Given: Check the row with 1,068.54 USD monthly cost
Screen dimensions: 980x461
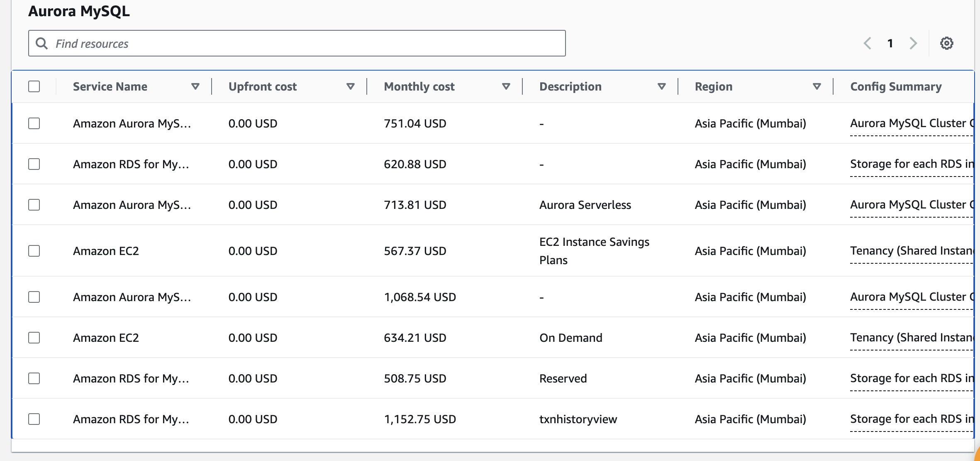Looking at the screenshot, I should [34, 297].
